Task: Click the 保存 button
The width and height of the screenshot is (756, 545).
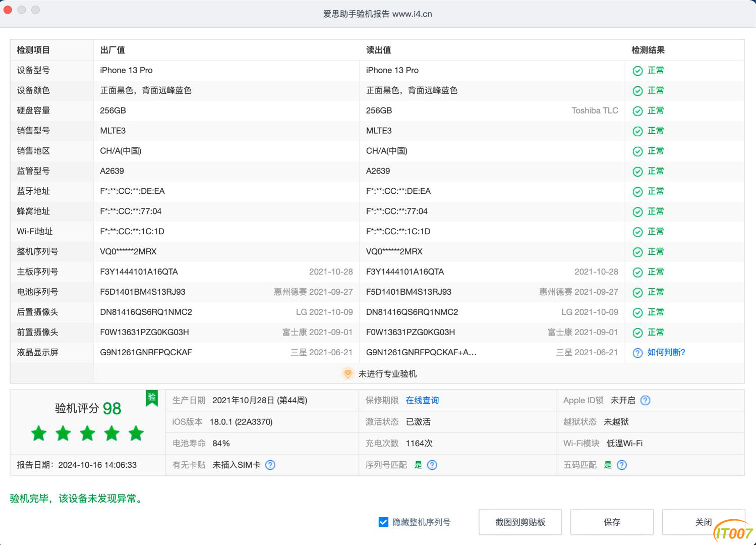Action: [x=612, y=522]
